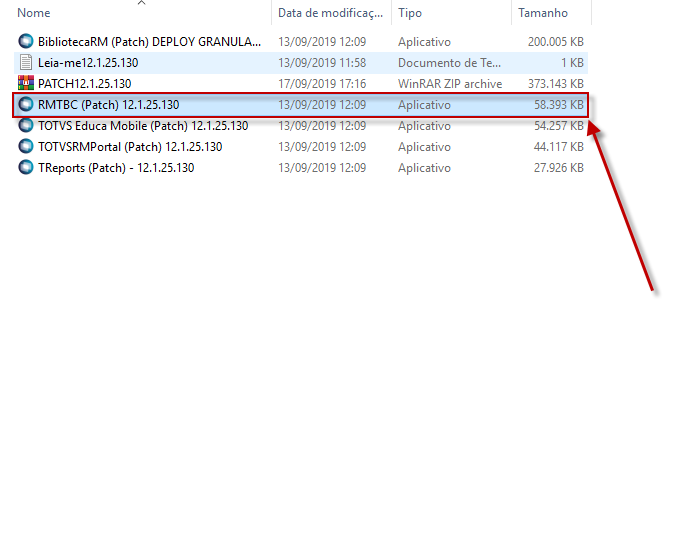Click the size 1 KB
Image resolution: width=676 pixels, height=546 pixels.
click(x=572, y=63)
